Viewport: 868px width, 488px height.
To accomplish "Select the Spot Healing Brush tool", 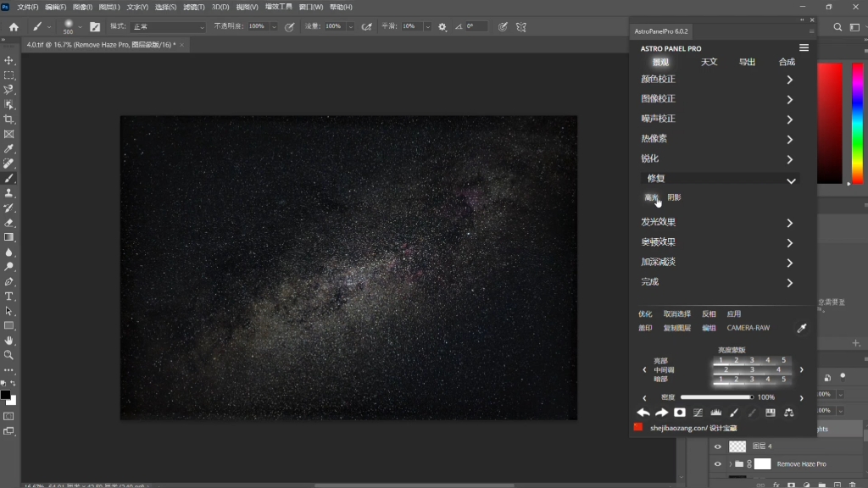I will click(x=8, y=164).
